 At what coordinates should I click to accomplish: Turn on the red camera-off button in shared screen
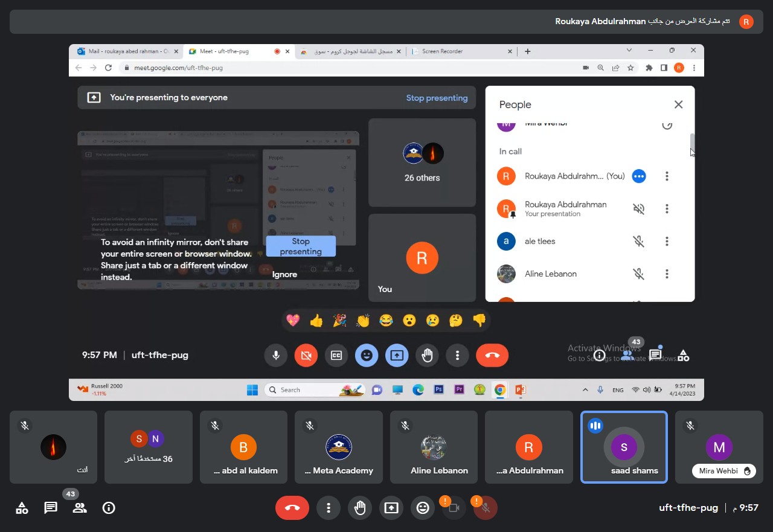coord(306,356)
